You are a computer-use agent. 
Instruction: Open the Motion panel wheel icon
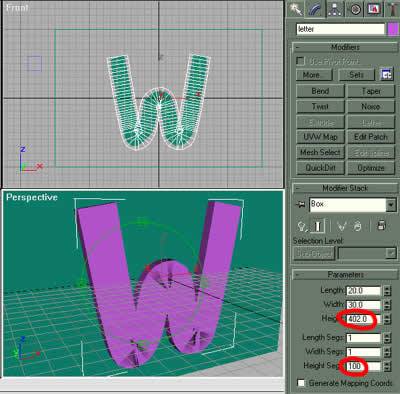[355, 9]
